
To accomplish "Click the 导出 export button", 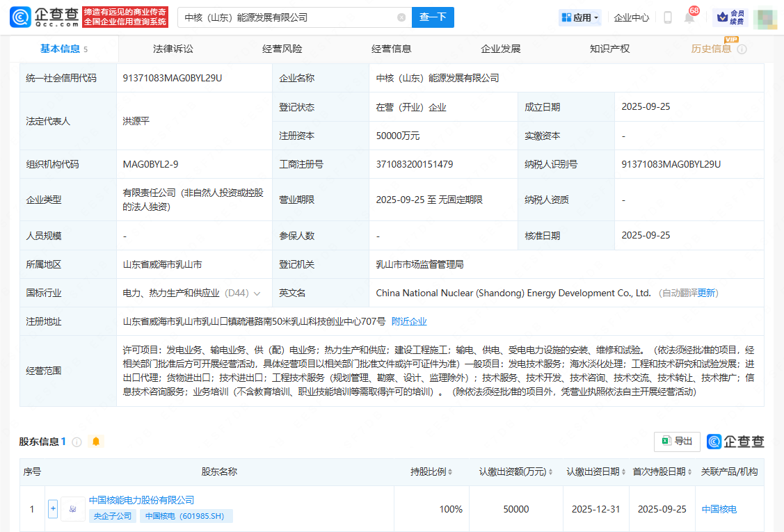I will pyautogui.click(x=677, y=441).
